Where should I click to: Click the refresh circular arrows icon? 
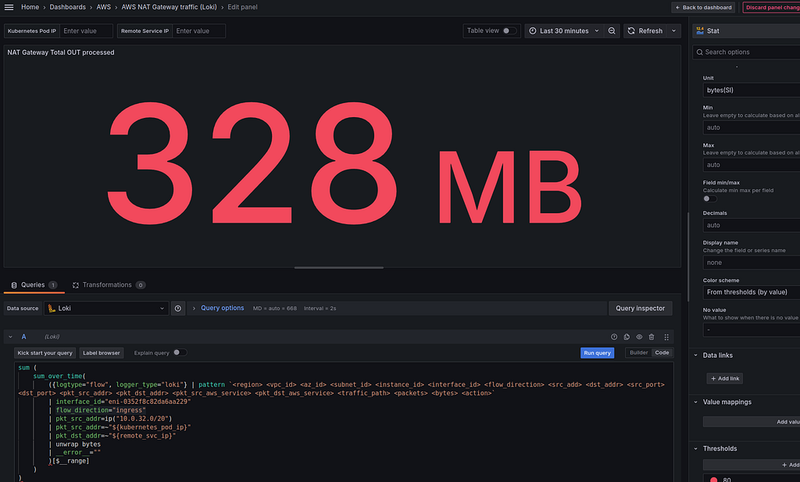(x=631, y=31)
